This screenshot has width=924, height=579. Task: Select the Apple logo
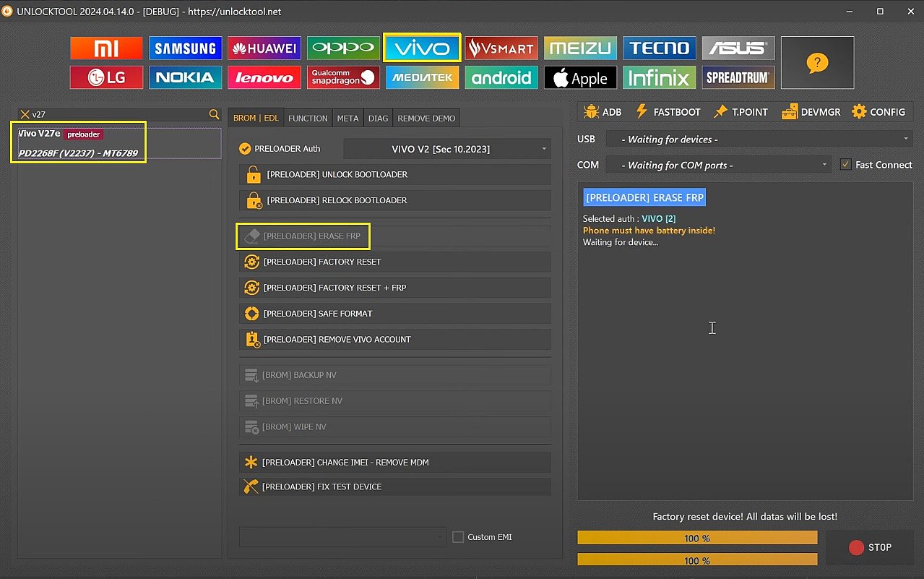tap(580, 77)
